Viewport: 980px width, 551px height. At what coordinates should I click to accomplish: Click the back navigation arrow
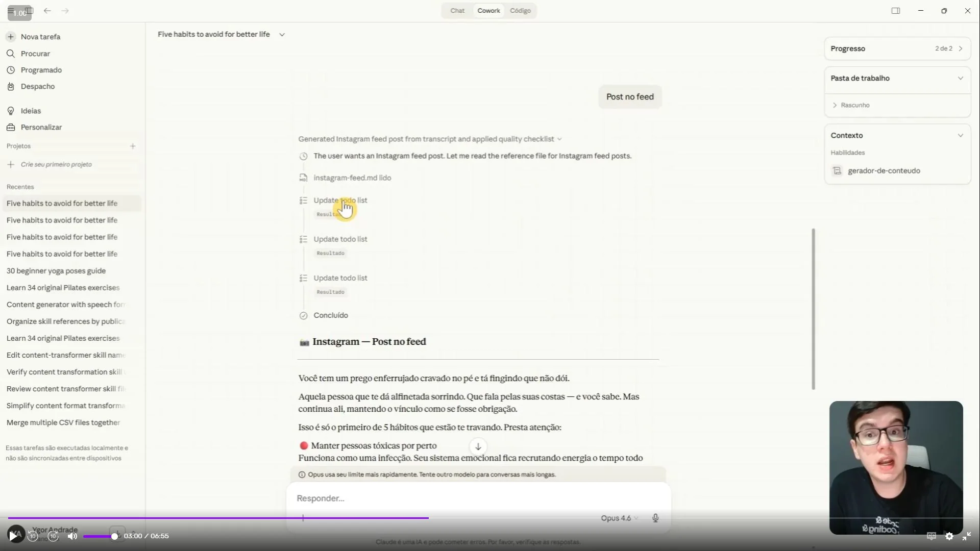click(x=47, y=11)
